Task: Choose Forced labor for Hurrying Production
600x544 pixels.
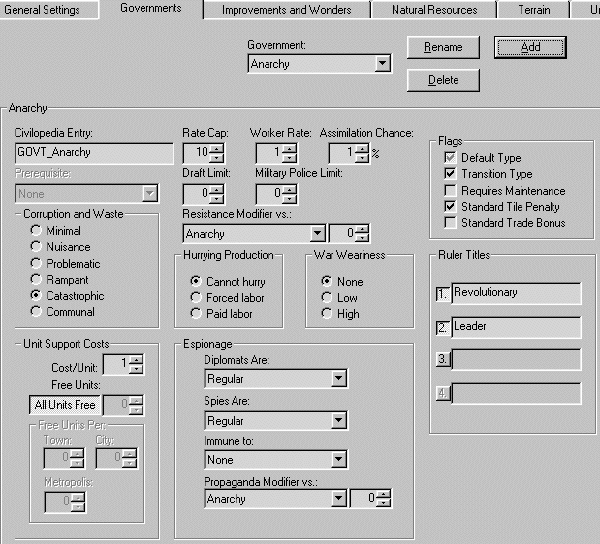Action: (x=196, y=298)
